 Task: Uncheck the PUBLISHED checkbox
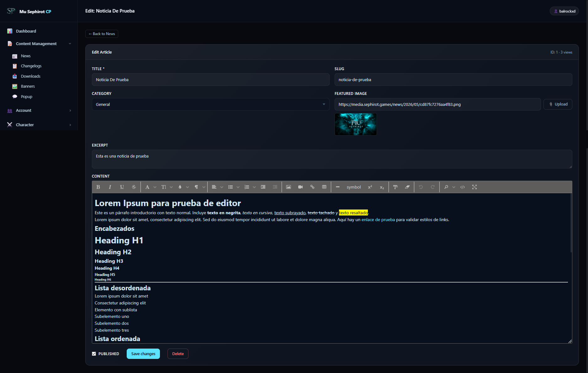point(94,354)
